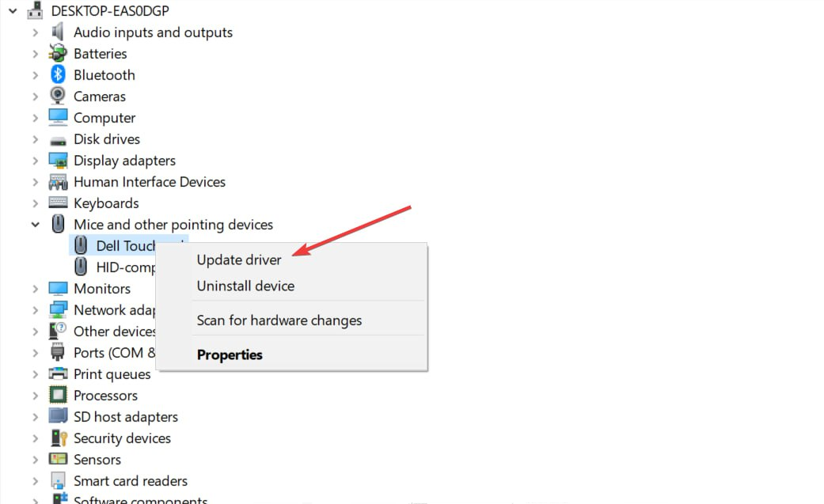This screenshot has width=824, height=504.
Task: Select the Audio inputs and outputs label
Action: 153,32
